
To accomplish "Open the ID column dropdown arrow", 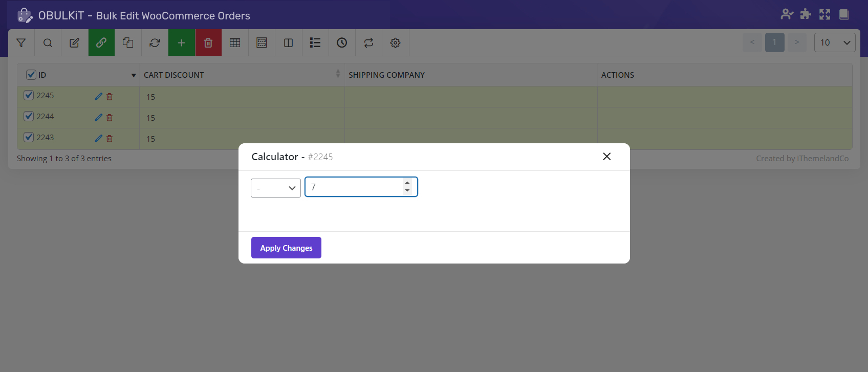I will (134, 75).
